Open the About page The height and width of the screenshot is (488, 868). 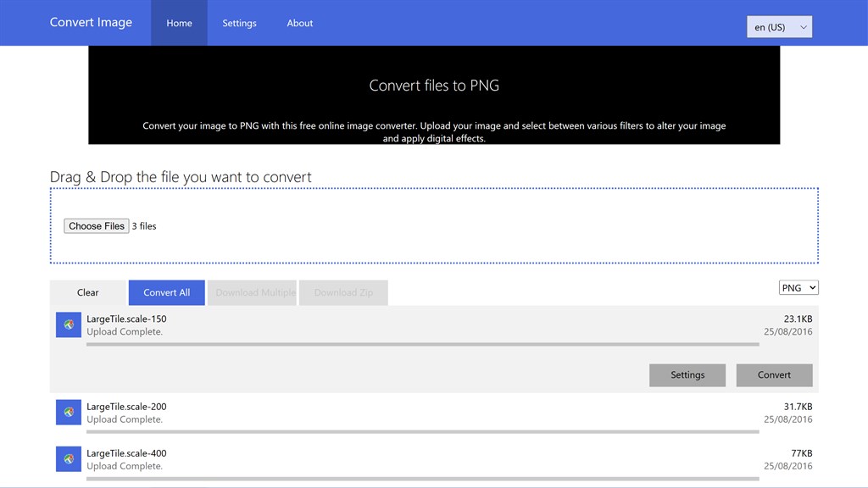299,23
